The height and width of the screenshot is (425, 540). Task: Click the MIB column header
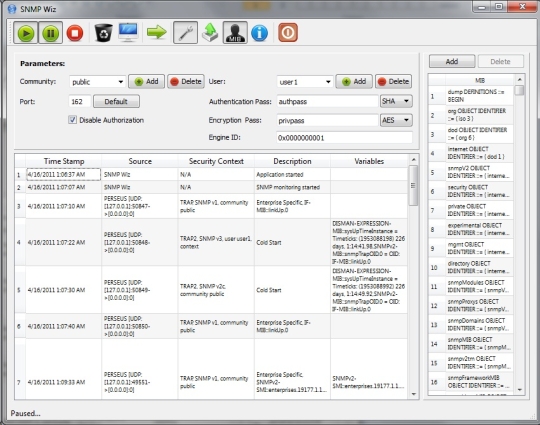pyautogui.click(x=480, y=80)
